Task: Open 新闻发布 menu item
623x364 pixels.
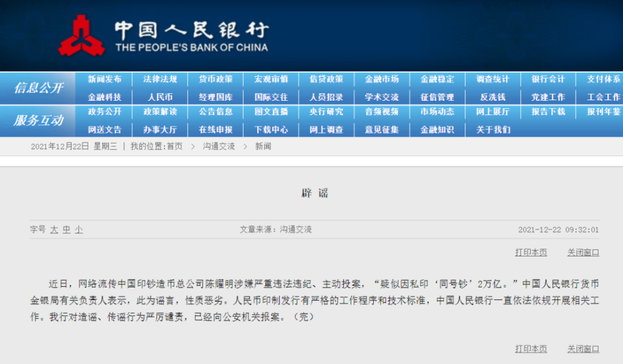Action: (105, 79)
